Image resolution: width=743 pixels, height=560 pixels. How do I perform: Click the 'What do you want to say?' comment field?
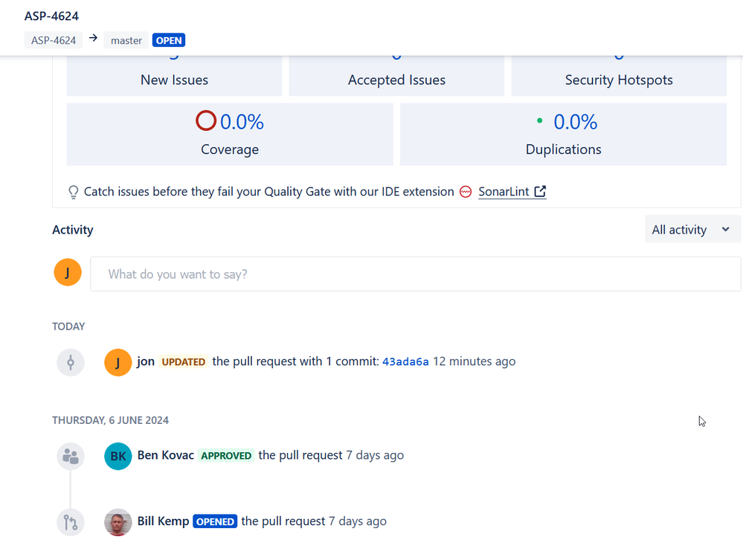tap(415, 274)
